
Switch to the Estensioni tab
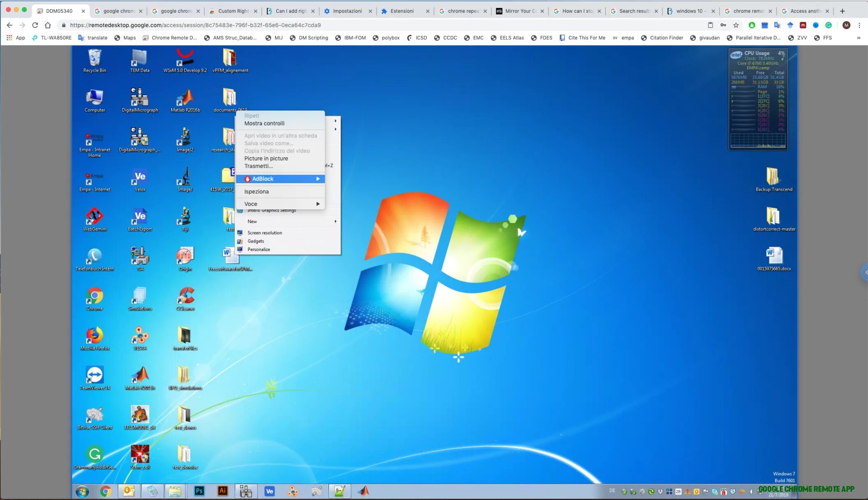coord(402,11)
